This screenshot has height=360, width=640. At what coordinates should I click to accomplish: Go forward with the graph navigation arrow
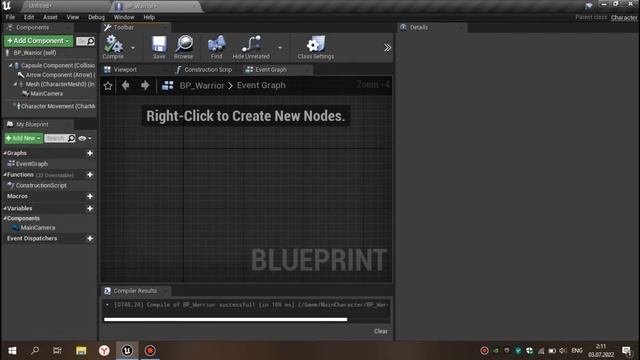click(x=144, y=85)
